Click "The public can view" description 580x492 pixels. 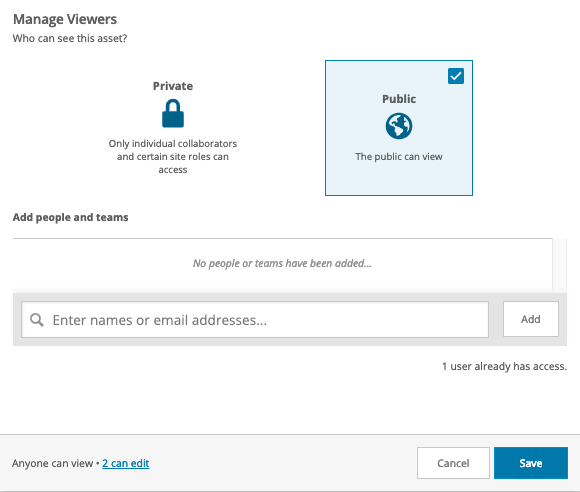pyautogui.click(x=399, y=156)
